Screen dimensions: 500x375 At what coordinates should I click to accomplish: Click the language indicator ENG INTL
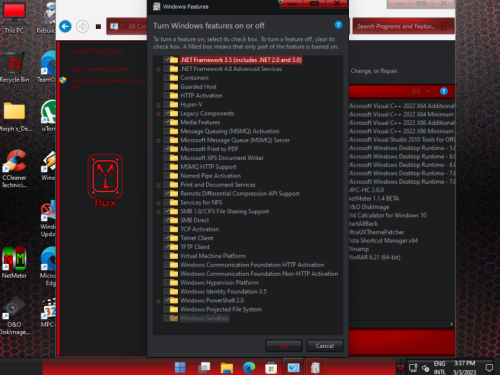coord(439,368)
